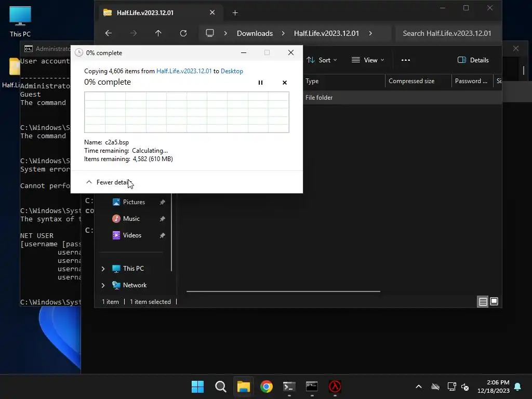Open Half-Life lambda app on taskbar

pos(335,387)
